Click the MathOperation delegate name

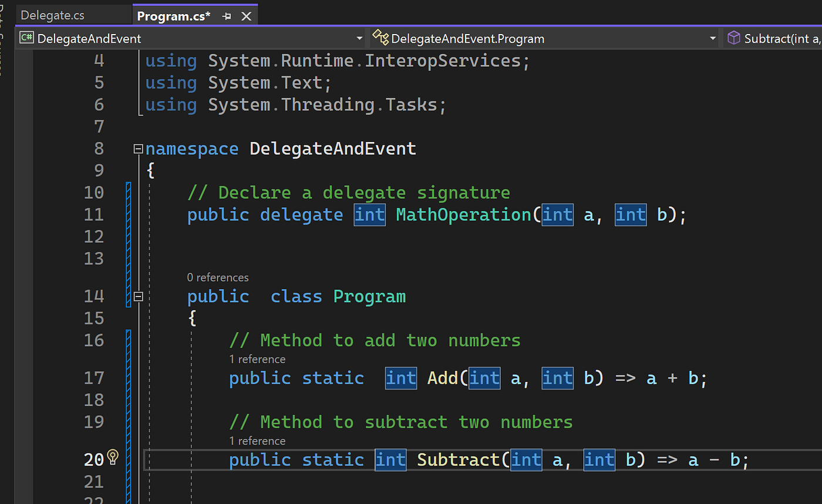click(463, 215)
